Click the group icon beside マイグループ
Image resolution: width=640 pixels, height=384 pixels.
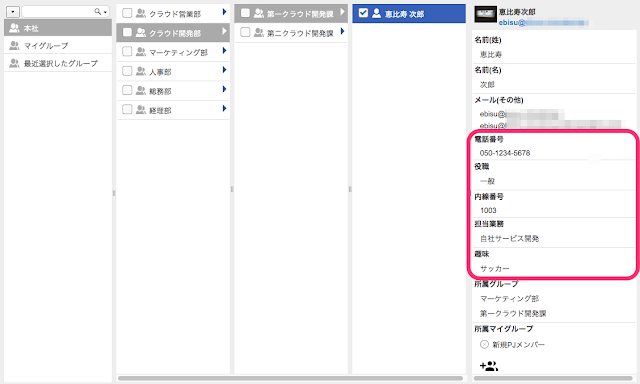(x=14, y=45)
